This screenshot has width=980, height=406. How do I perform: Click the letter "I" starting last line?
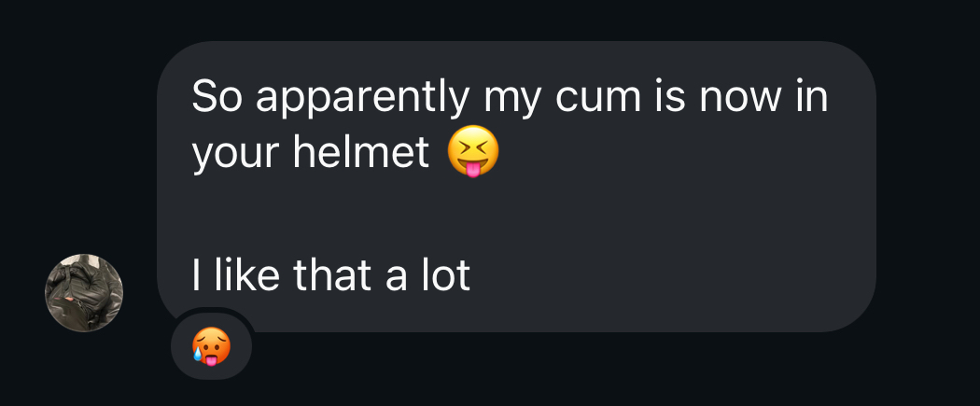coord(196,274)
